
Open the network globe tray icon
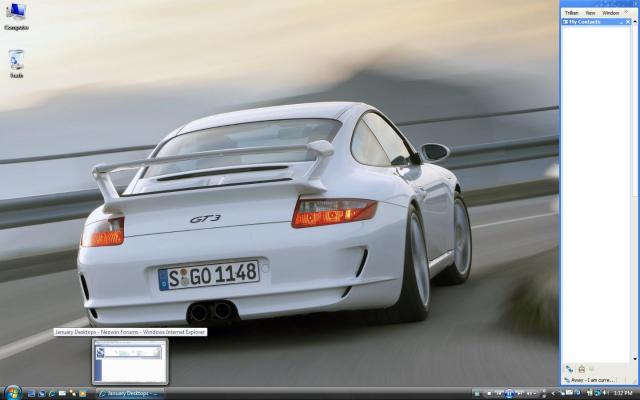pyautogui.click(x=598, y=393)
